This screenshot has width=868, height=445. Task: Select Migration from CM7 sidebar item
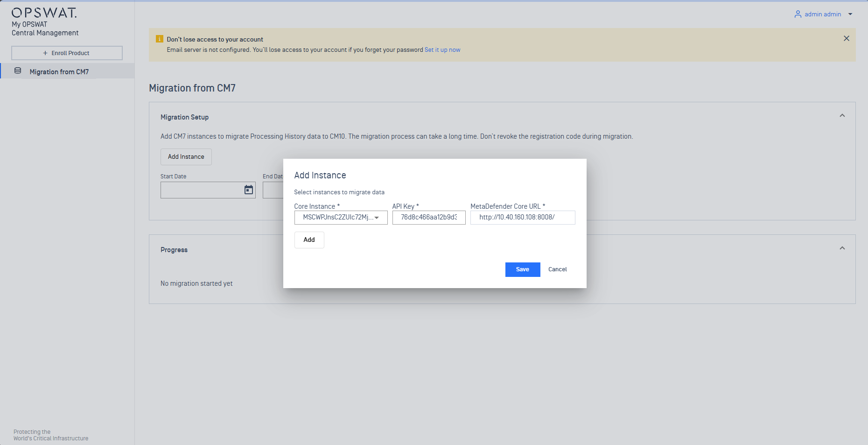point(59,72)
